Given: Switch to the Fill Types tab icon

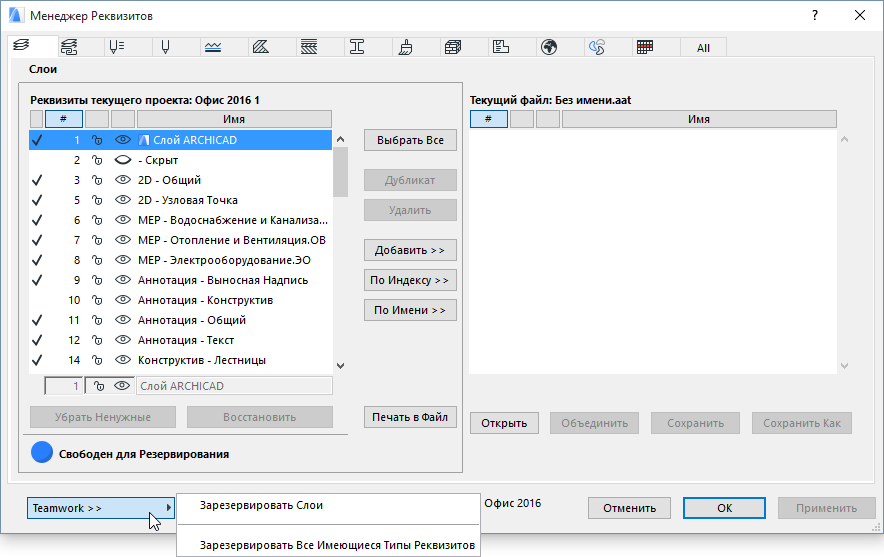Looking at the screenshot, I should [x=261, y=47].
